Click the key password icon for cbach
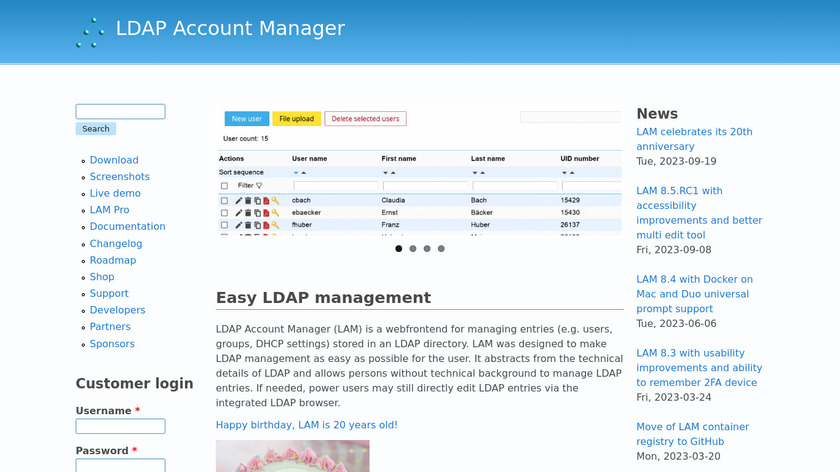 [275, 200]
